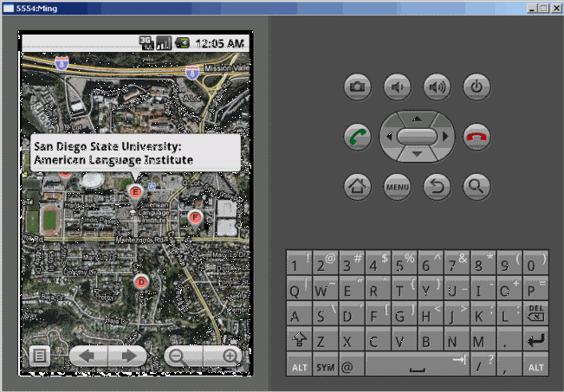Click the Q key
The height and width of the screenshot is (392, 564).
point(299,288)
